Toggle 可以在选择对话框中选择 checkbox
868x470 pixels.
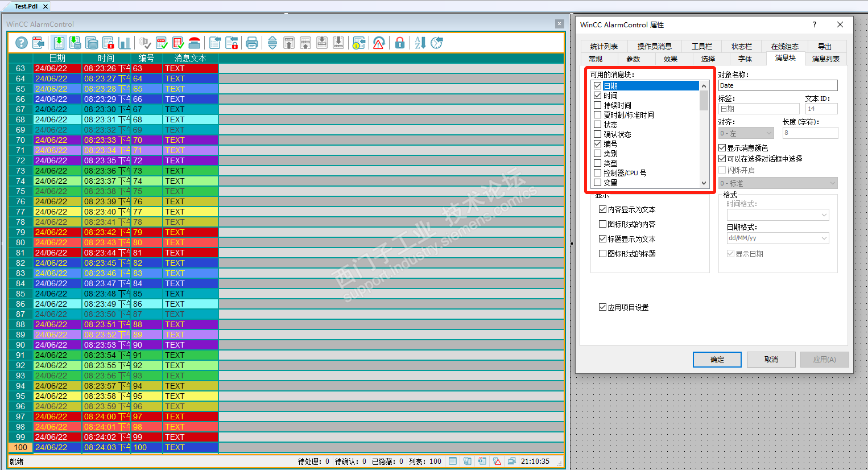coord(722,159)
